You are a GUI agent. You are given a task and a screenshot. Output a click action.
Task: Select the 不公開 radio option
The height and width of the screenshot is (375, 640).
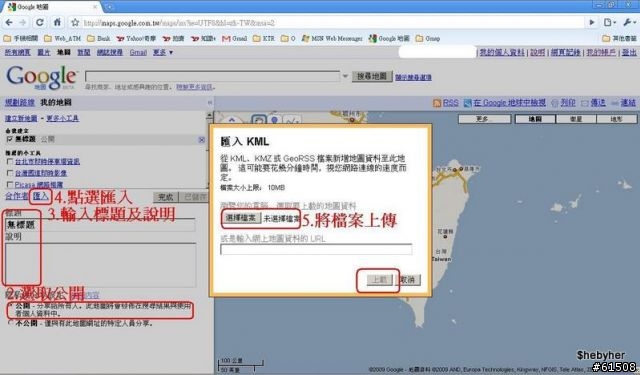pos(11,323)
